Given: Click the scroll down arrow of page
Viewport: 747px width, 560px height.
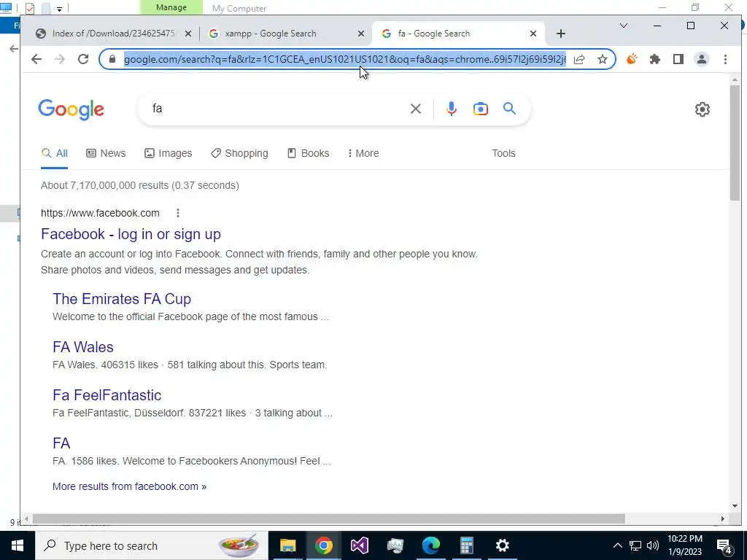Looking at the screenshot, I should tap(734, 506).
